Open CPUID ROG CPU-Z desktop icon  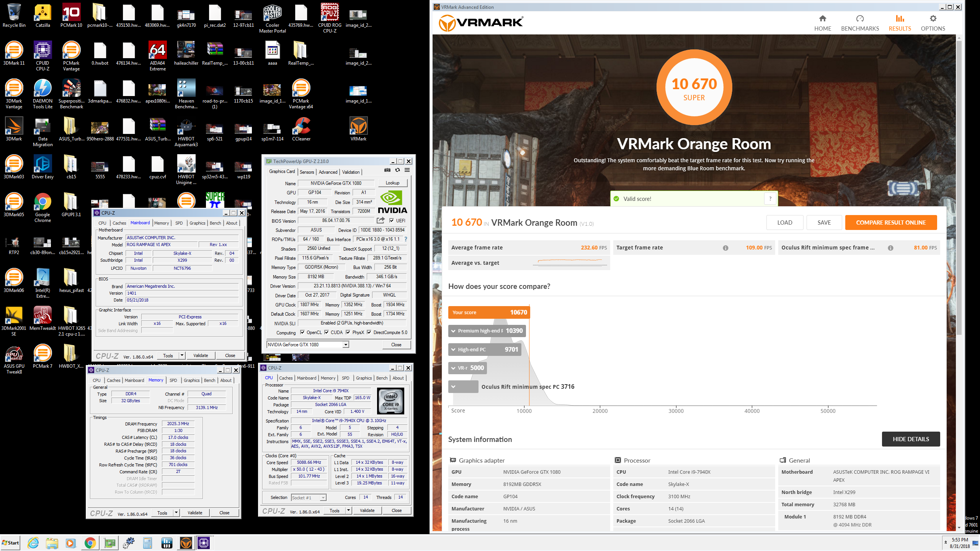coord(330,18)
